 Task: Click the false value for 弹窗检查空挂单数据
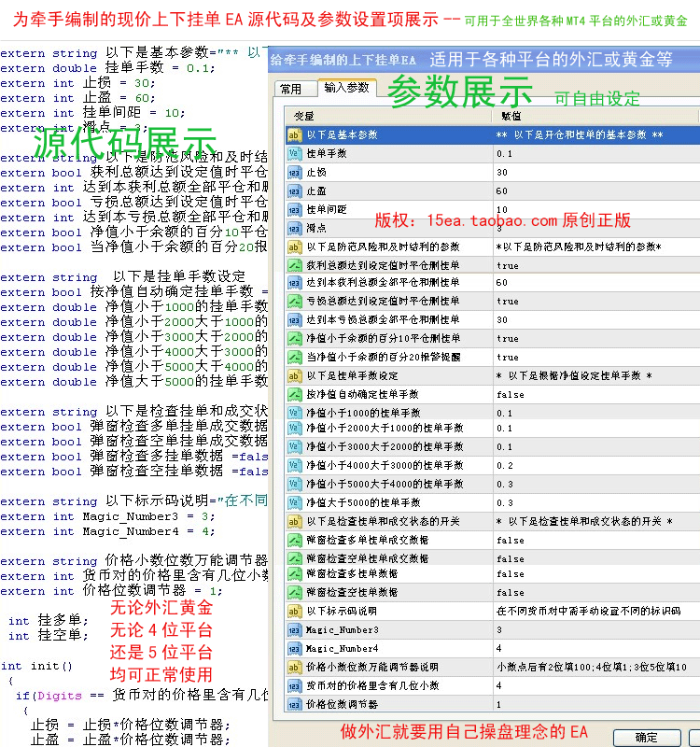tap(511, 593)
